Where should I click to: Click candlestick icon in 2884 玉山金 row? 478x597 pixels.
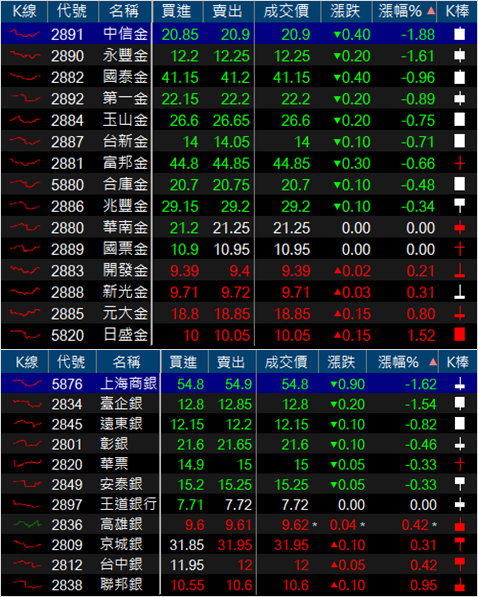[459, 120]
